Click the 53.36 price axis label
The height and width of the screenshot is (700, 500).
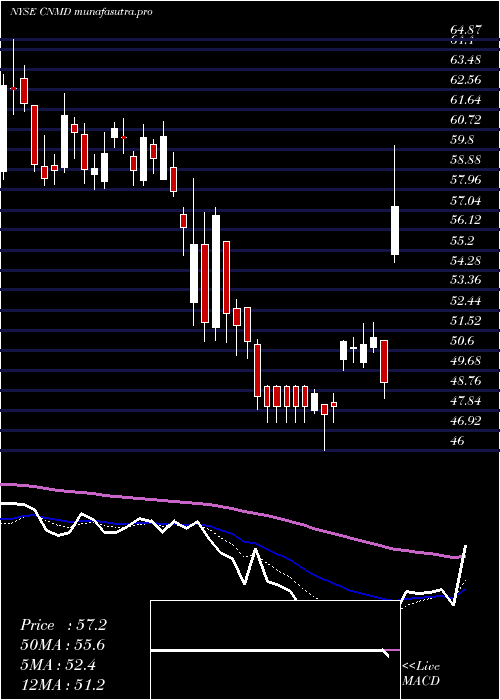pyautogui.click(x=467, y=280)
